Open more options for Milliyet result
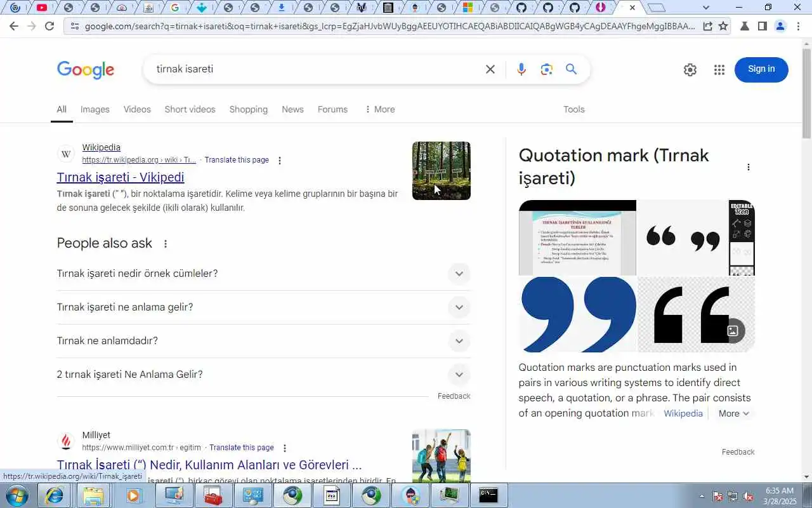Screen dimensions: 812x508 (285, 448)
